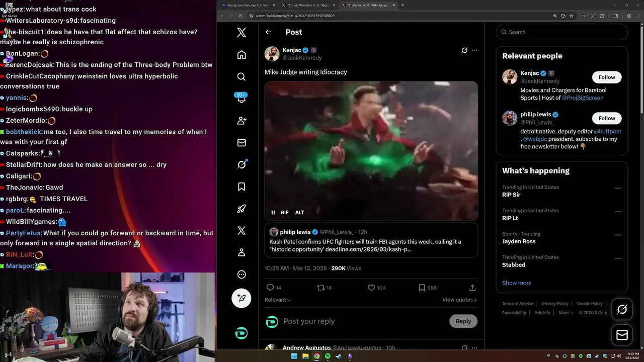Open Explore search icon in left sidebar

click(242, 76)
